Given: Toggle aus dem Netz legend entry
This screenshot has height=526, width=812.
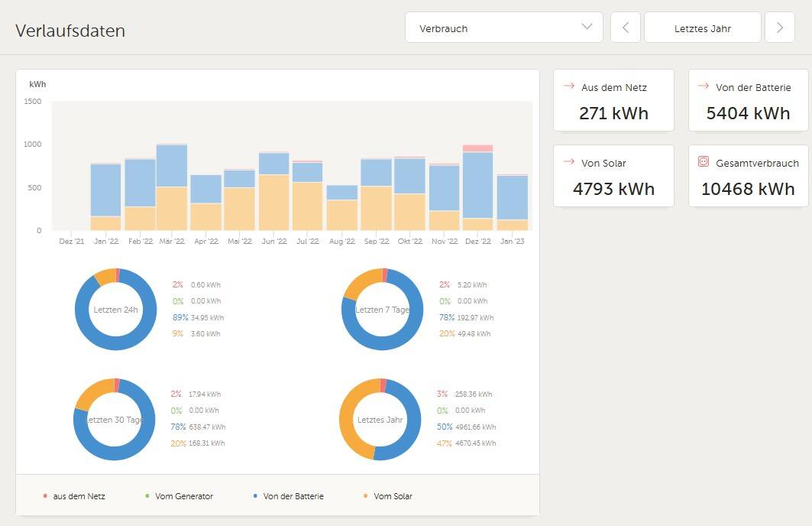Looking at the screenshot, I should (x=74, y=496).
